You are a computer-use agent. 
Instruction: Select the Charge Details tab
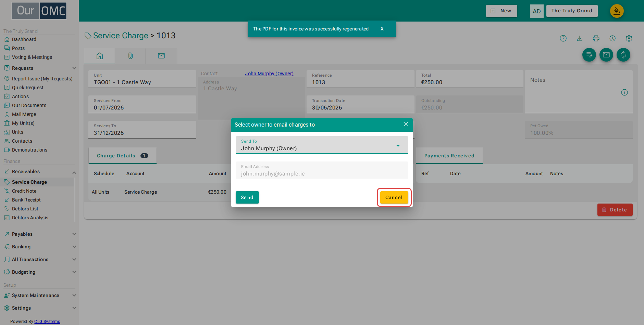[x=123, y=156]
